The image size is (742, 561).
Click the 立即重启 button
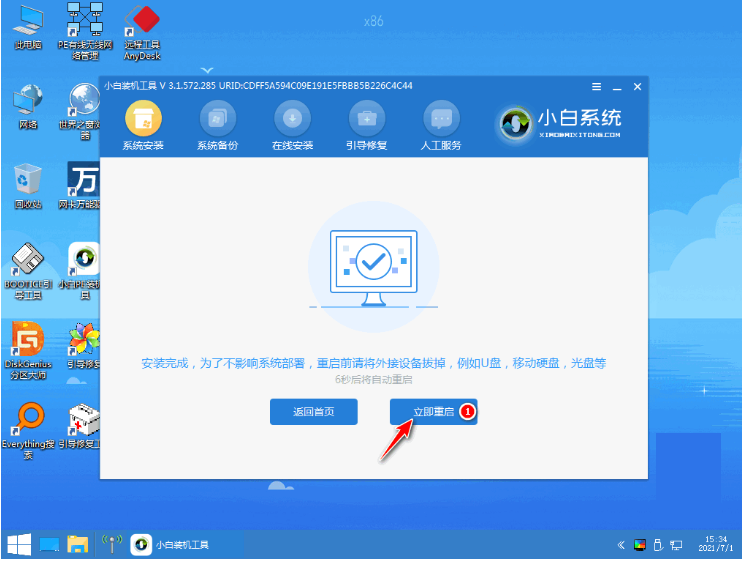click(433, 412)
